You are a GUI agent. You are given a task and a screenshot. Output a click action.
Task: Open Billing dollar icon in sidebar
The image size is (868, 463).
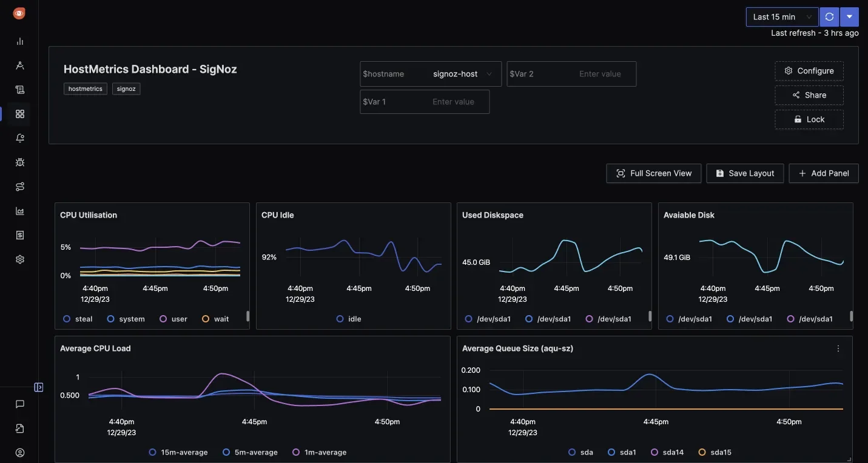20,235
